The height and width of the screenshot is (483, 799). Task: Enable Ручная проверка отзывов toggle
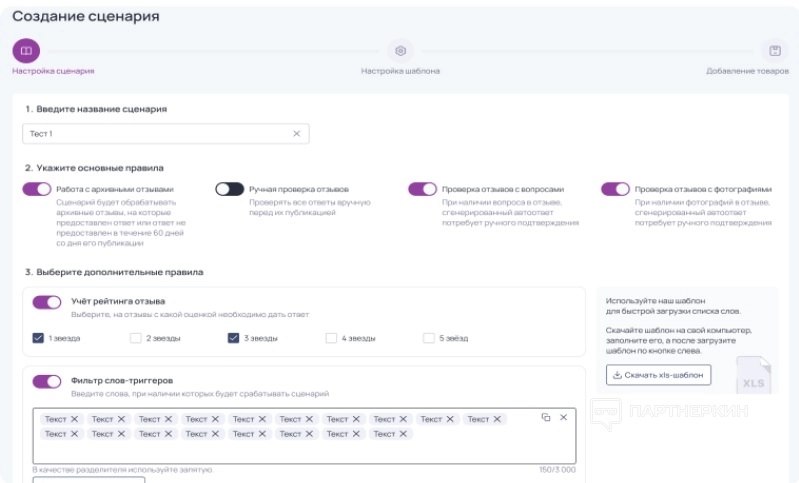[230, 189]
